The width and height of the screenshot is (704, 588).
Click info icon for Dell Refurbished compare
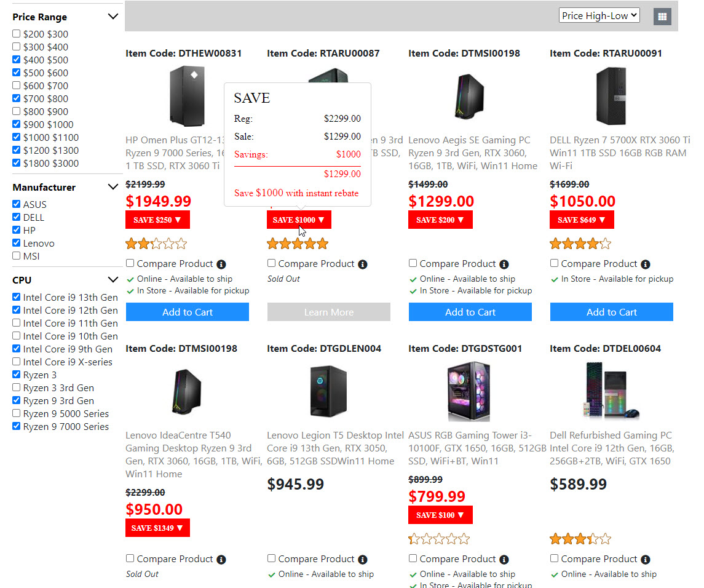pyautogui.click(x=646, y=560)
